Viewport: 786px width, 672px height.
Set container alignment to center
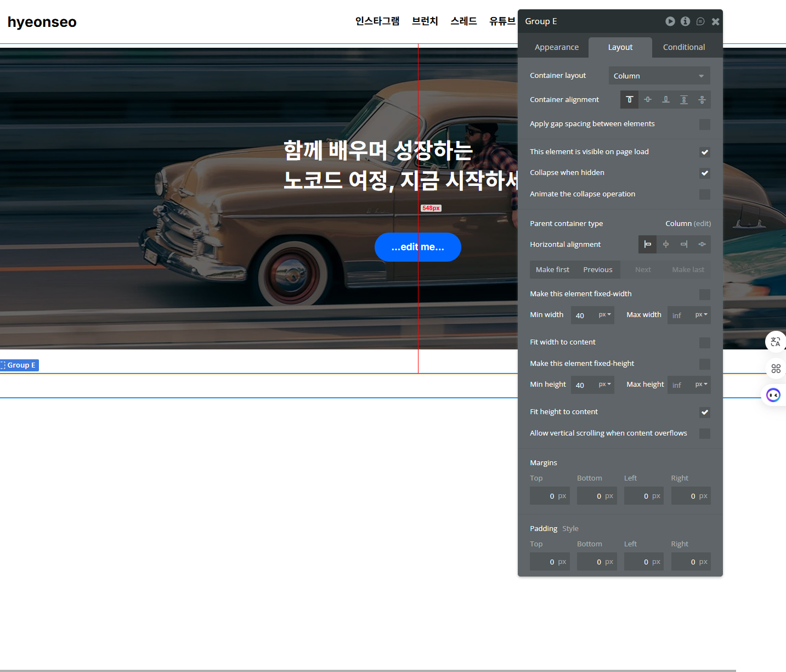click(648, 100)
